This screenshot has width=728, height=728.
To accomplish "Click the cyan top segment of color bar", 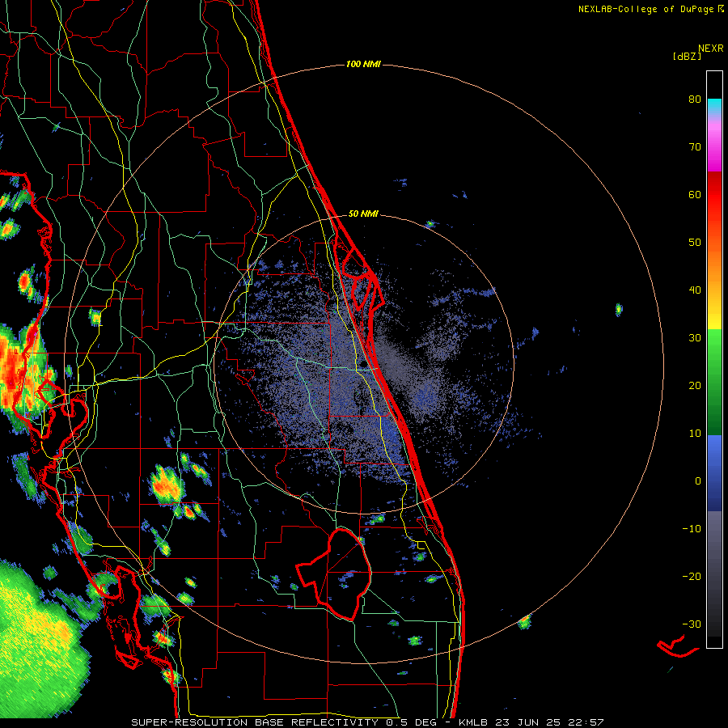I will (x=714, y=106).
